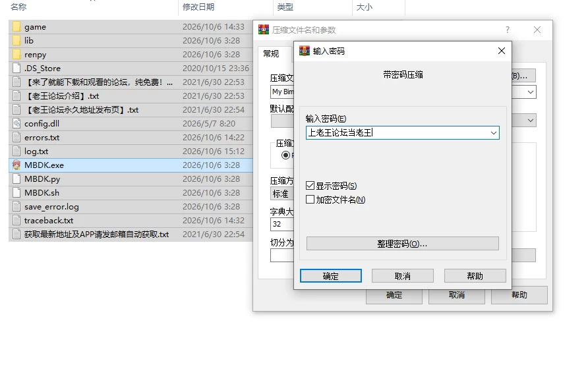This screenshot has height=388, width=588.
Task: Click the WinRAR icon in 输入密码 title bar
Action: 305,51
